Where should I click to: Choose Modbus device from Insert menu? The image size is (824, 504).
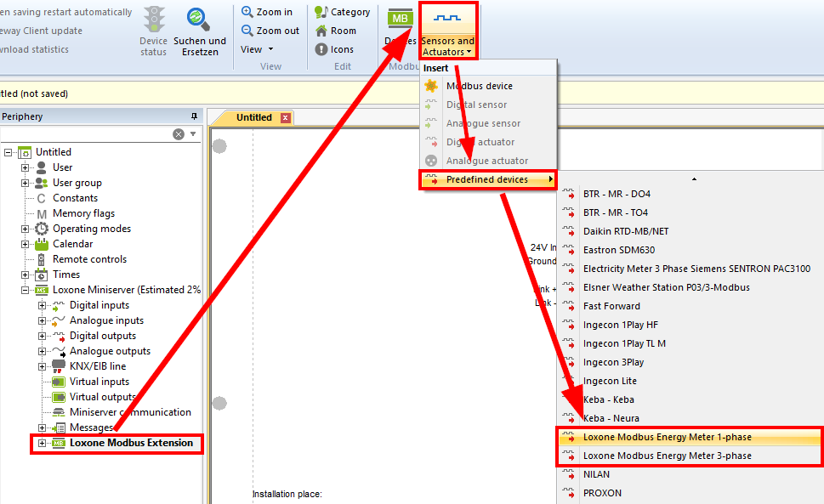pos(479,86)
